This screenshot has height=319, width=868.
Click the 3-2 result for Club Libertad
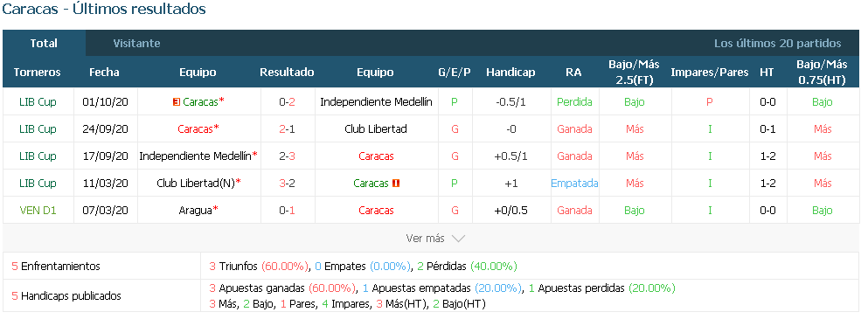tap(287, 184)
